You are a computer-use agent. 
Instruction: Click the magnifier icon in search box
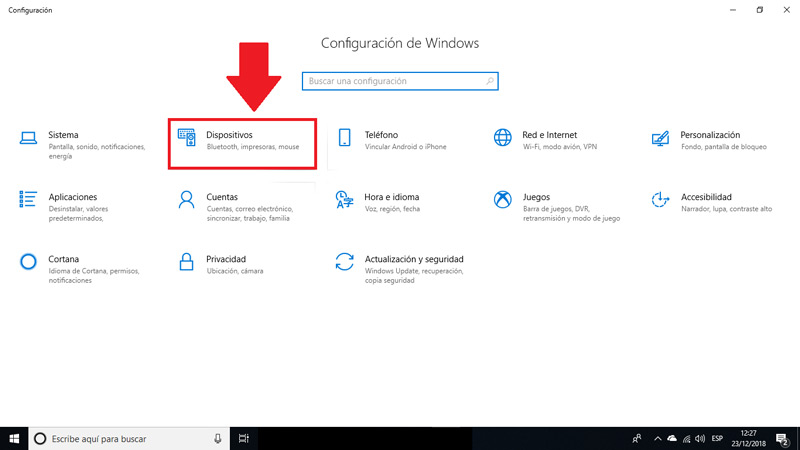pyautogui.click(x=489, y=81)
